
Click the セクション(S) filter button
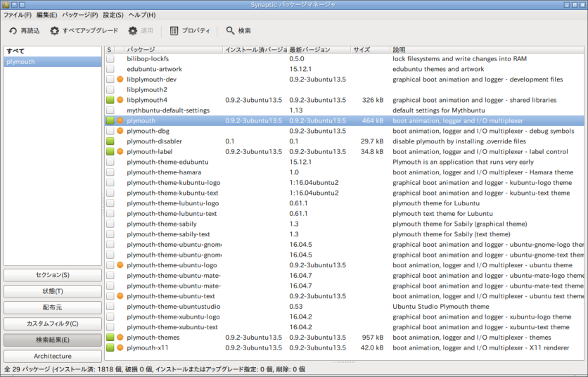point(53,275)
